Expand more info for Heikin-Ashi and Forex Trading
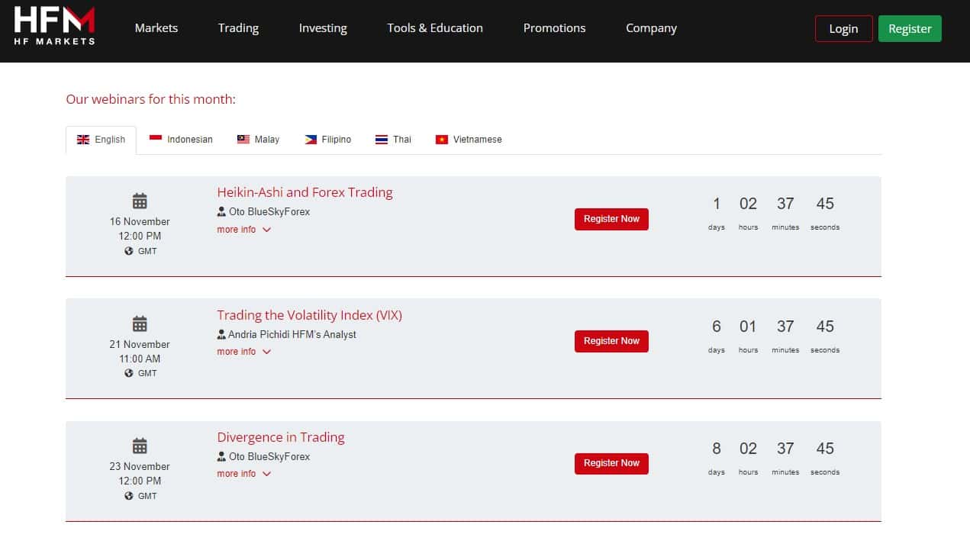 [x=243, y=230]
